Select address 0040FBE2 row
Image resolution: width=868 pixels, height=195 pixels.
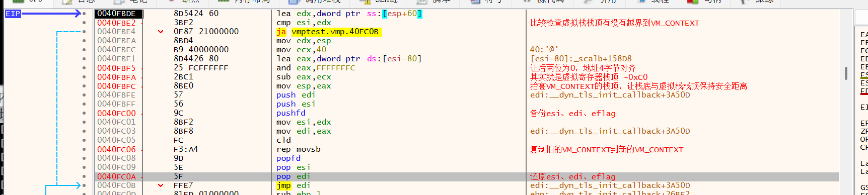pyautogui.click(x=116, y=23)
